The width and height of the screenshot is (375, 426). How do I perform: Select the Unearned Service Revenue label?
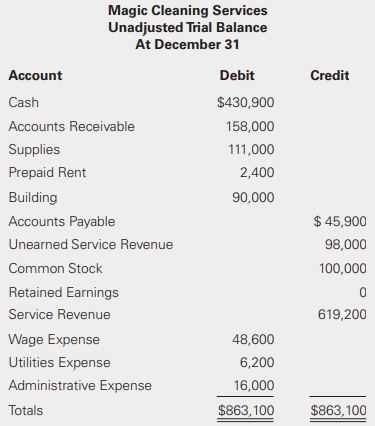[x=91, y=244]
